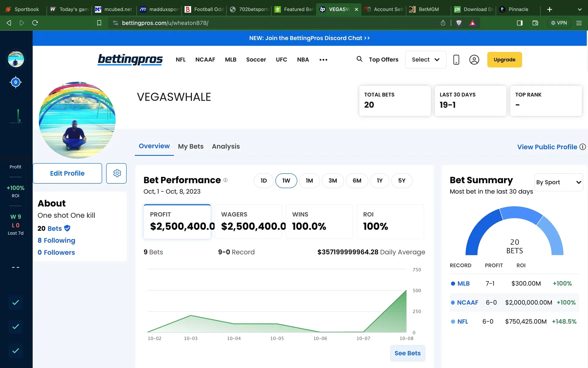588x368 pixels.
Task: Reload the page with the refresh icon
Action: point(35,23)
